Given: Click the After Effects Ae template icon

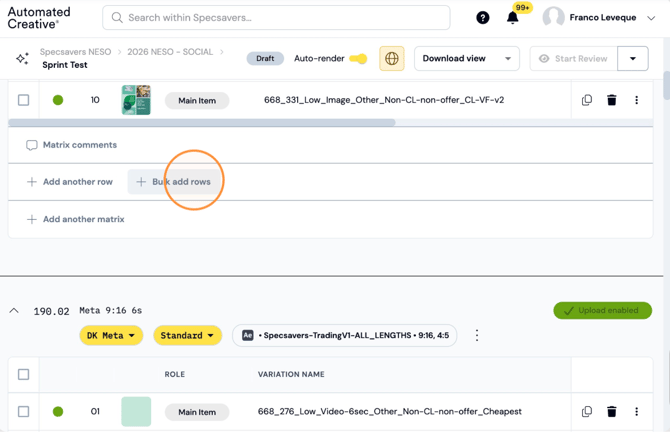Looking at the screenshot, I should [248, 335].
